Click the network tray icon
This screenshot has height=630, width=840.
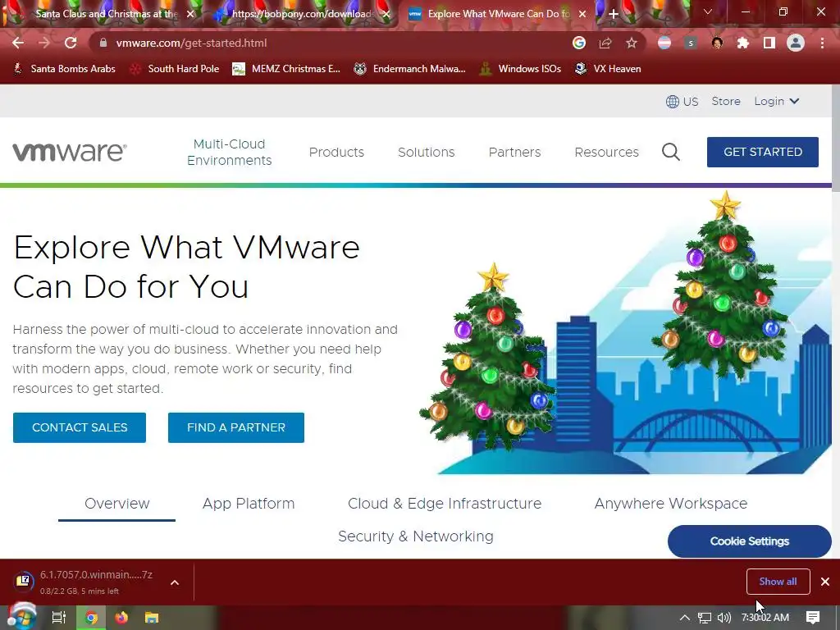click(x=705, y=618)
